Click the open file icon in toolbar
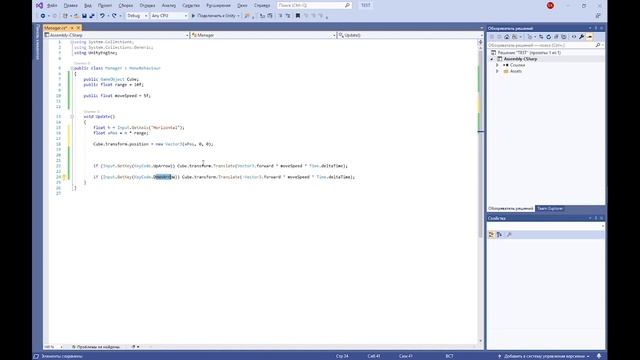Viewport: 640px width, 360px height. 76,16
